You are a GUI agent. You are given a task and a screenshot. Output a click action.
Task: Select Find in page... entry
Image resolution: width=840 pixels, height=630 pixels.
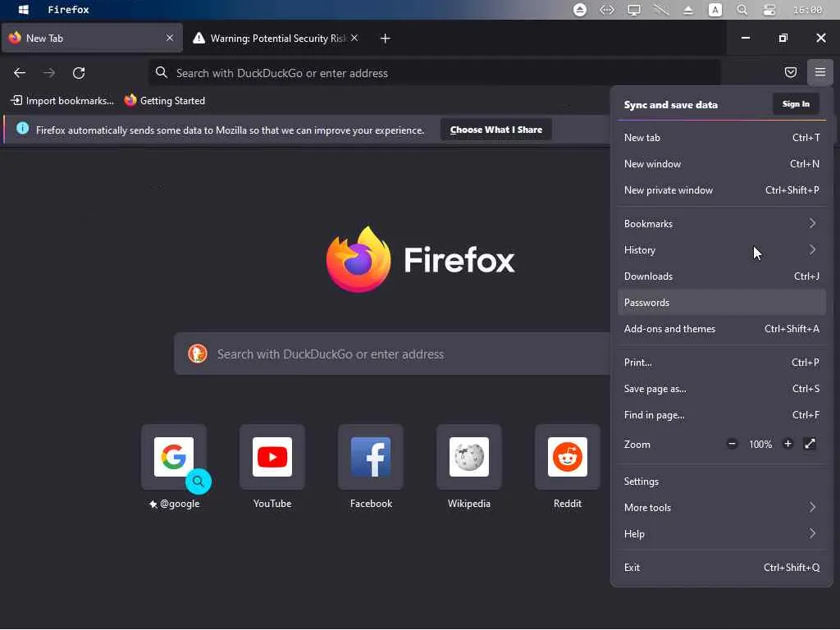tap(722, 415)
